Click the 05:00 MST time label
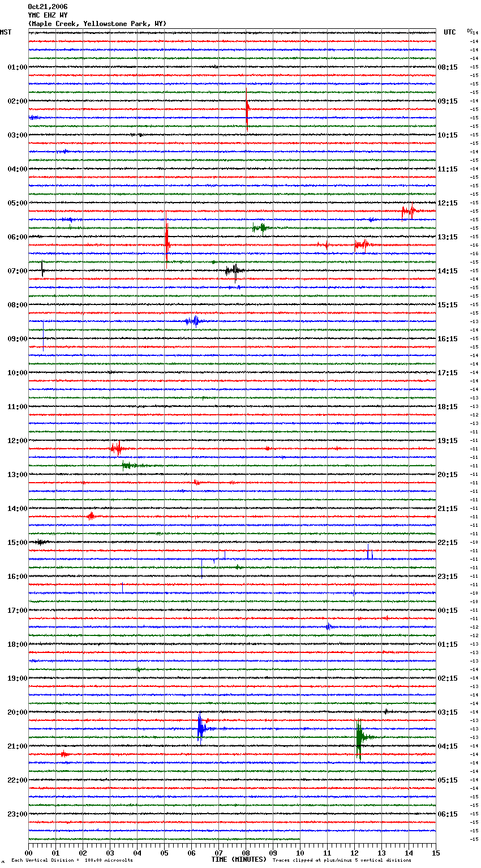 point(18,203)
